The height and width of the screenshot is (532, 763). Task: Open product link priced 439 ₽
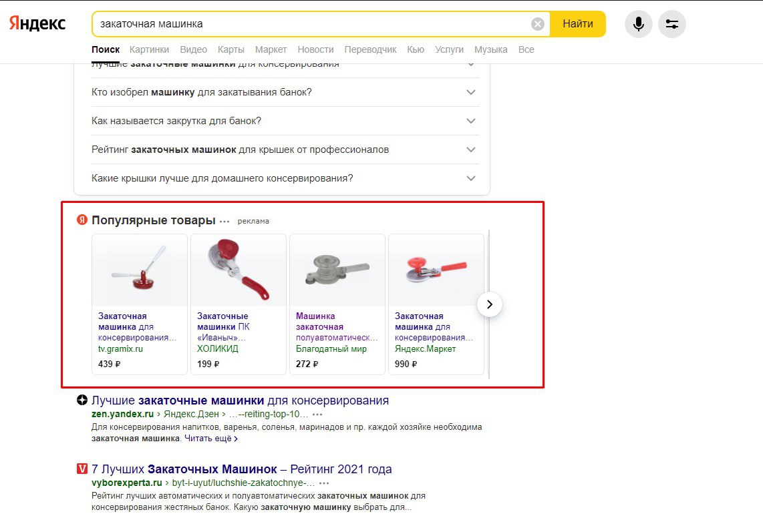[137, 327]
